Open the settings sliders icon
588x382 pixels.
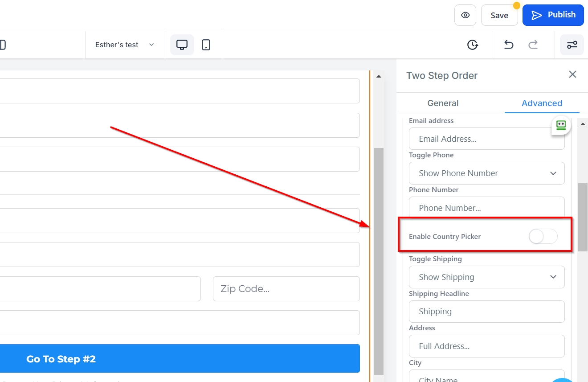point(572,45)
